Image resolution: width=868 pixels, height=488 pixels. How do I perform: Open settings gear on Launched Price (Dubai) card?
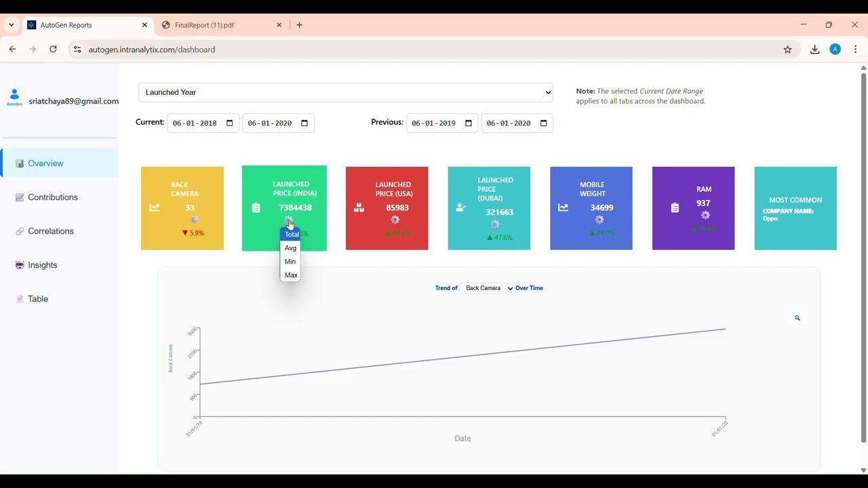[x=495, y=224]
